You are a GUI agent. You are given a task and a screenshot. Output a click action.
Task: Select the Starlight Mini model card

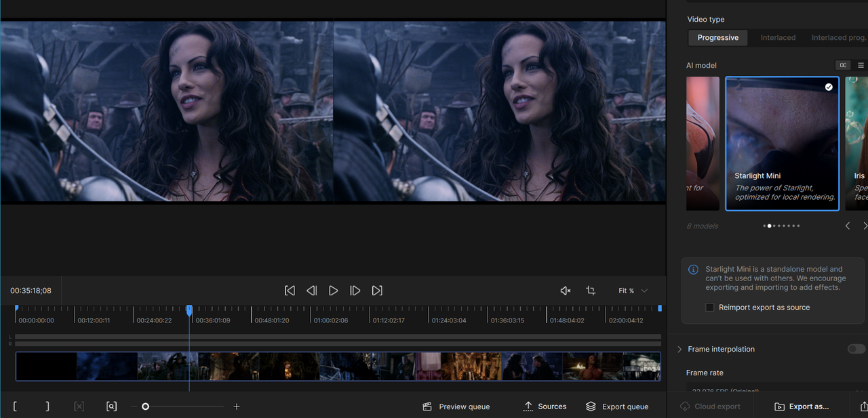[x=783, y=143]
